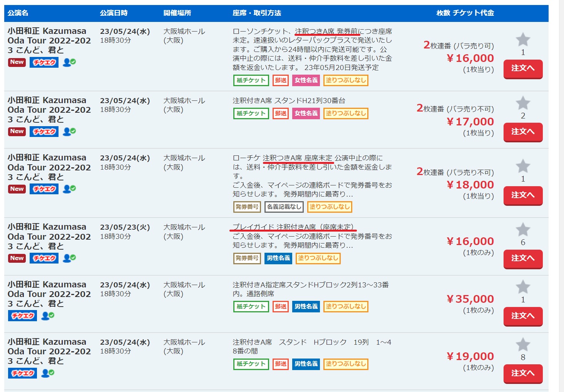Click 男性名義 tag in ¥35,000 row
Screen dimensions: 564x392
[306, 307]
